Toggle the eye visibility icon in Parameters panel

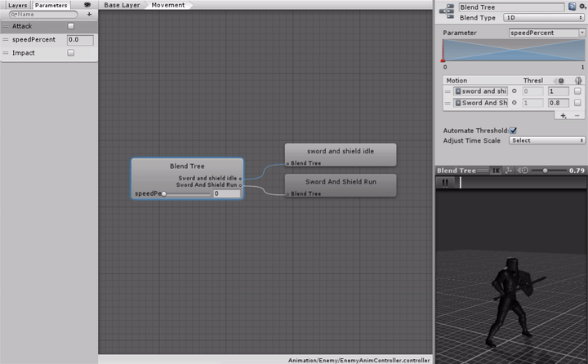[x=87, y=5]
